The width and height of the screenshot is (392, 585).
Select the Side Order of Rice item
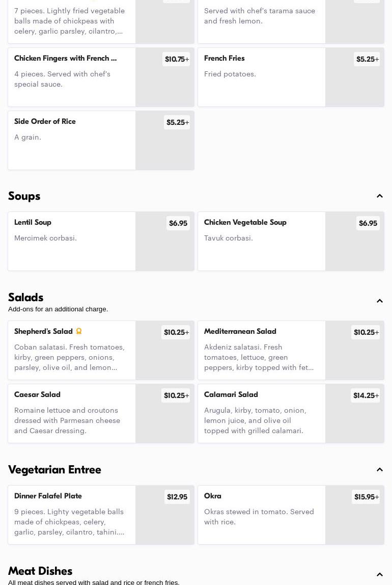click(x=101, y=140)
